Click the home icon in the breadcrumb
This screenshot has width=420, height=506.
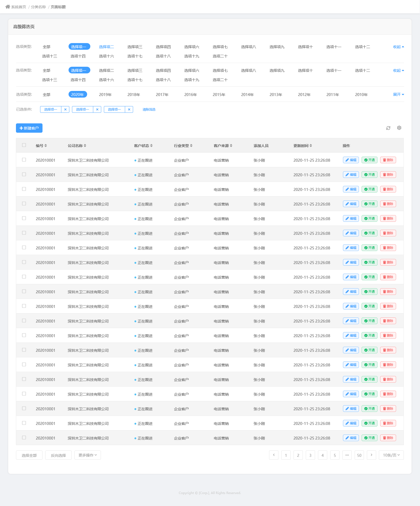point(8,7)
